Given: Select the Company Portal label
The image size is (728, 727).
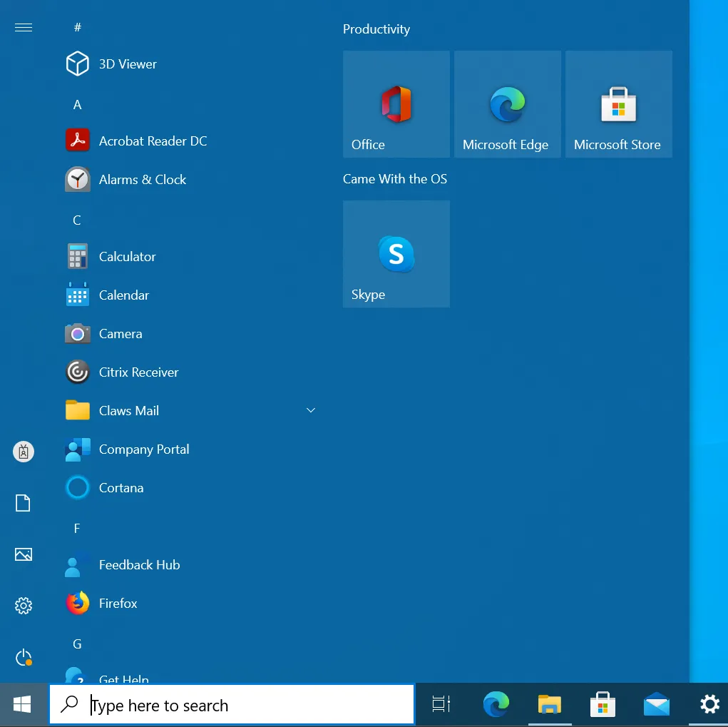Looking at the screenshot, I should click(x=144, y=449).
